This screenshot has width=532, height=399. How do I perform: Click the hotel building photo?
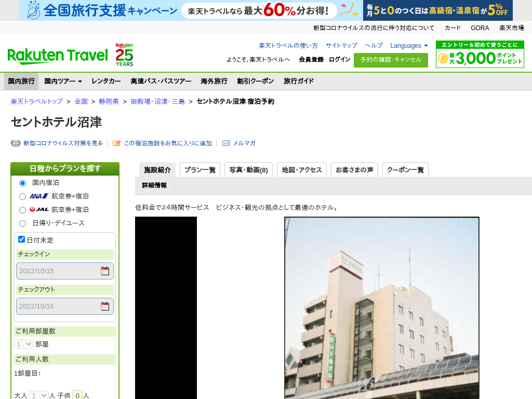click(x=382, y=308)
